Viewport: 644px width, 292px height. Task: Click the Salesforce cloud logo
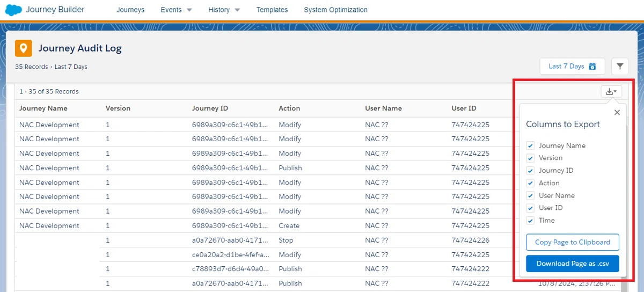tap(13, 10)
